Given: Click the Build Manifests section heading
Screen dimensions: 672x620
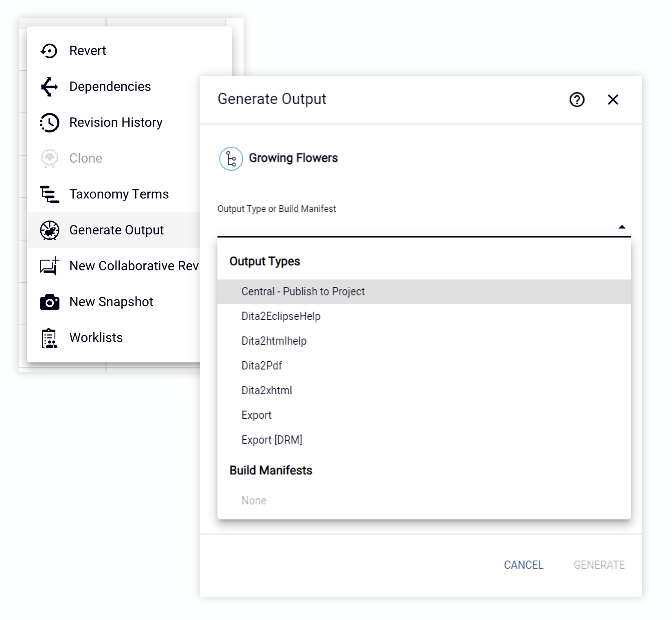Looking at the screenshot, I should point(271,470).
